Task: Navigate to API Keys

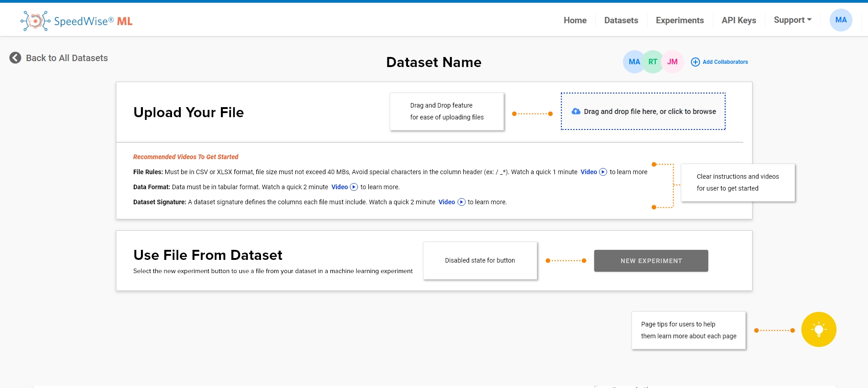Action: pyautogui.click(x=738, y=21)
